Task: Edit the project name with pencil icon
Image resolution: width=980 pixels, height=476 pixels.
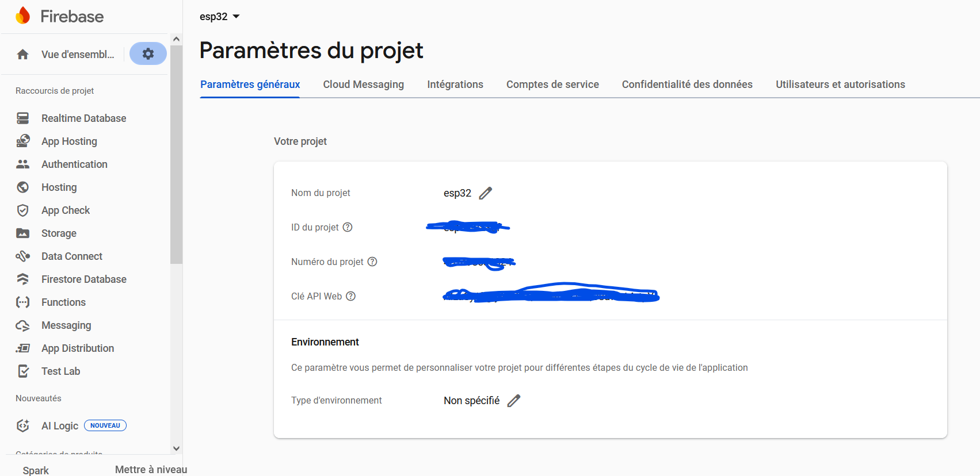Action: click(486, 193)
